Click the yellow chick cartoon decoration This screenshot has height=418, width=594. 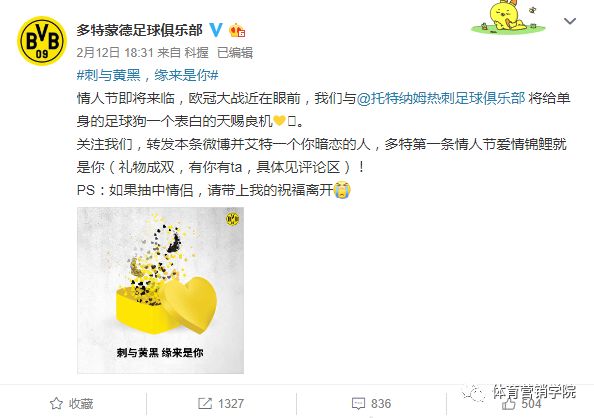tap(508, 17)
